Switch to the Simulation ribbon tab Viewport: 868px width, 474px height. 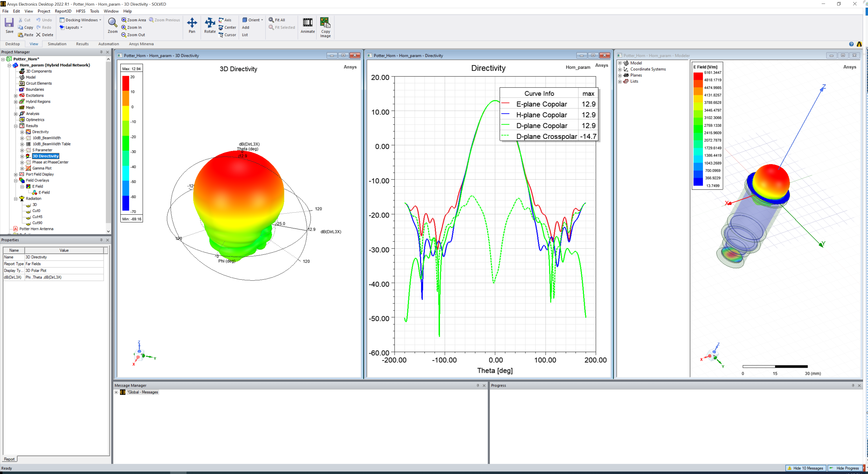pos(57,44)
